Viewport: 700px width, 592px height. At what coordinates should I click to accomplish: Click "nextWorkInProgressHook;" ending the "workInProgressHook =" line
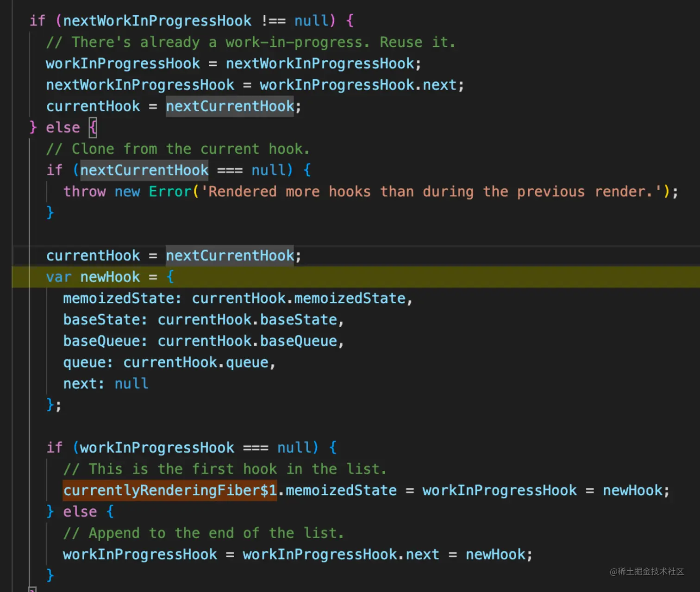(x=324, y=63)
